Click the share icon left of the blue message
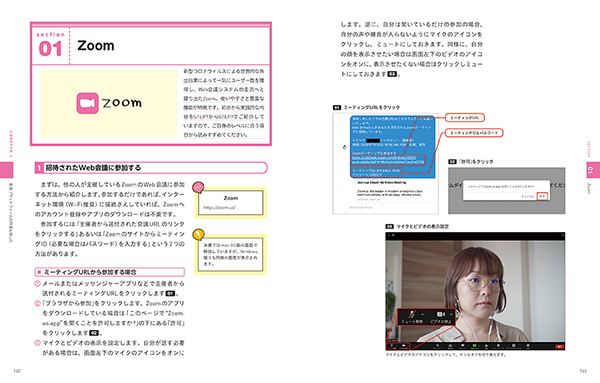The height and width of the screenshot is (383, 600). [344, 147]
